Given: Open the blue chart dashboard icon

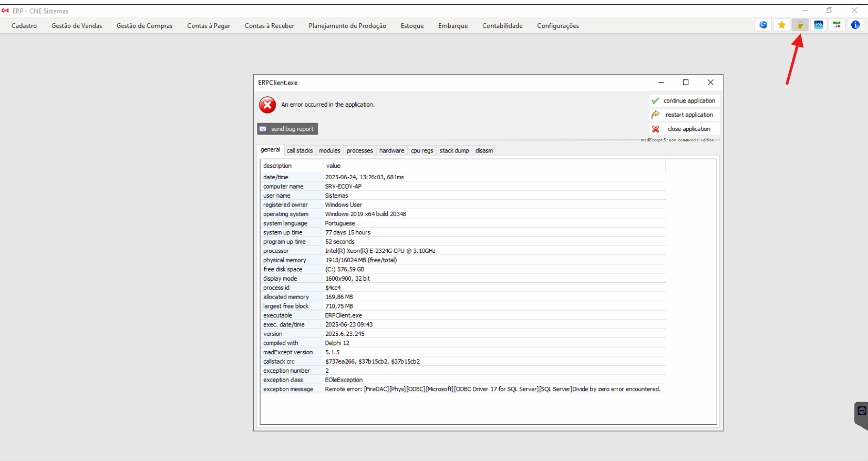Looking at the screenshot, I should click(818, 25).
